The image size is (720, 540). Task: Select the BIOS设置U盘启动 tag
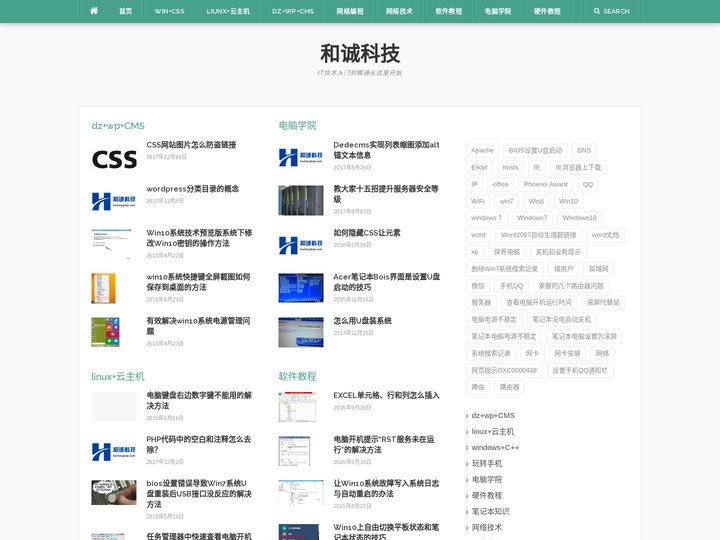click(x=535, y=150)
